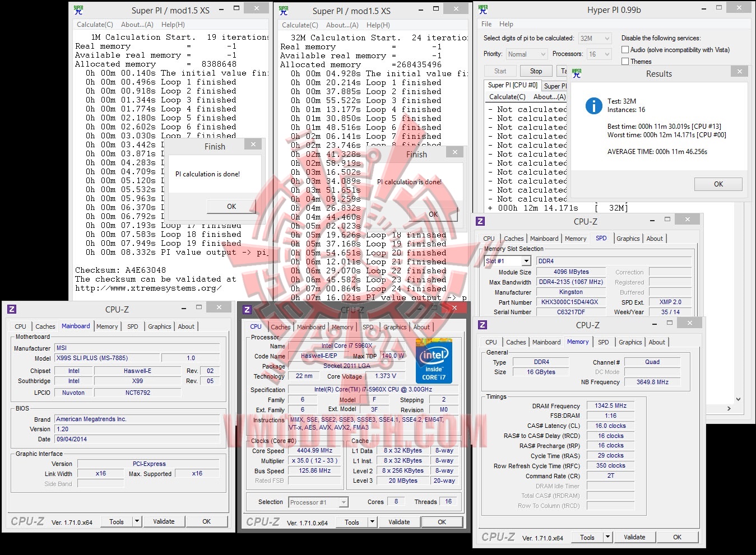Click the NB Frequency value '3649.8 MHz'
Screen dimensions: 756x555
[x=652, y=382]
